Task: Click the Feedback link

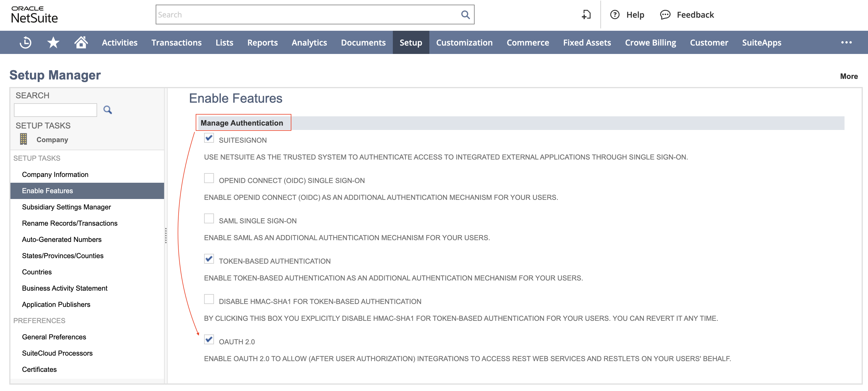Action: [x=695, y=15]
